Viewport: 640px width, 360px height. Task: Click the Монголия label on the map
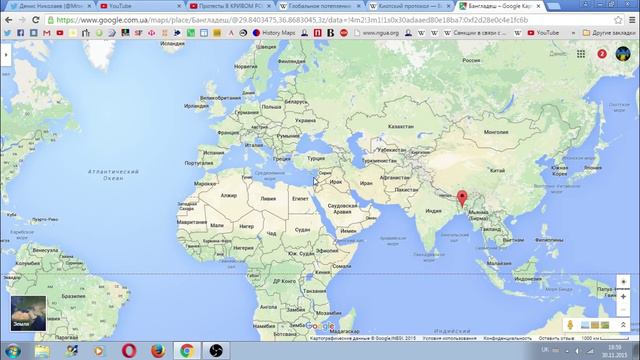pos(496,132)
